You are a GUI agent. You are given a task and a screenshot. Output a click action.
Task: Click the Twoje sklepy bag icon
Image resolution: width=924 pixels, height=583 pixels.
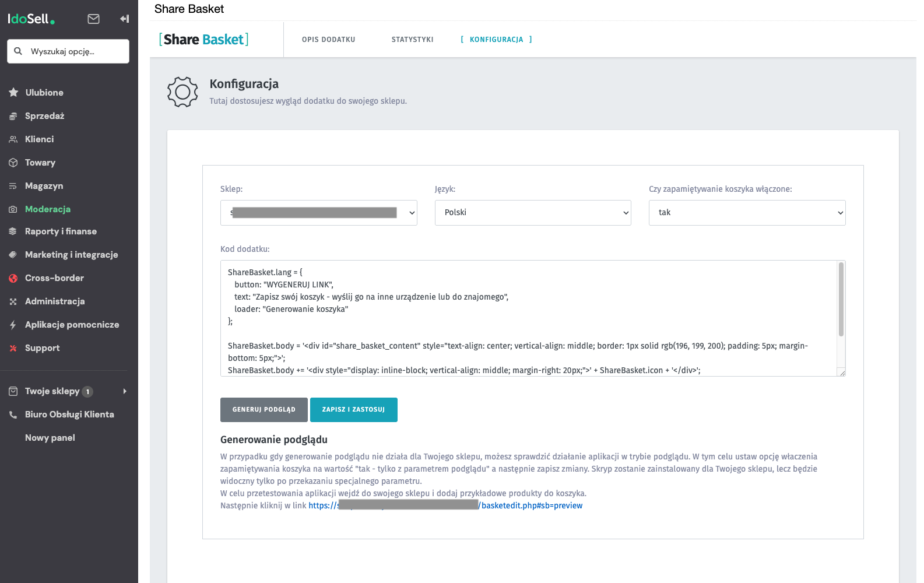click(x=13, y=391)
